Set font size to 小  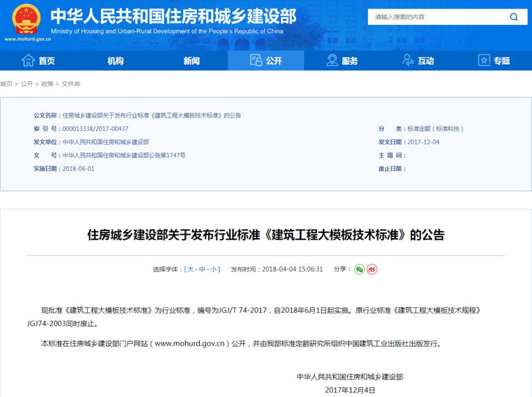214,269
